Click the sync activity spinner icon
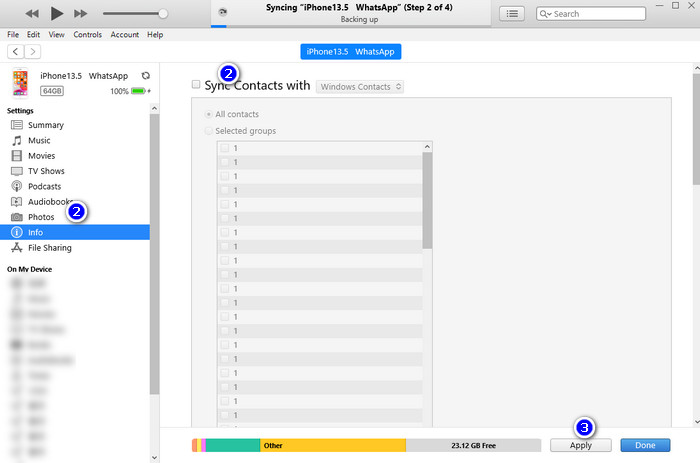 coord(222,12)
